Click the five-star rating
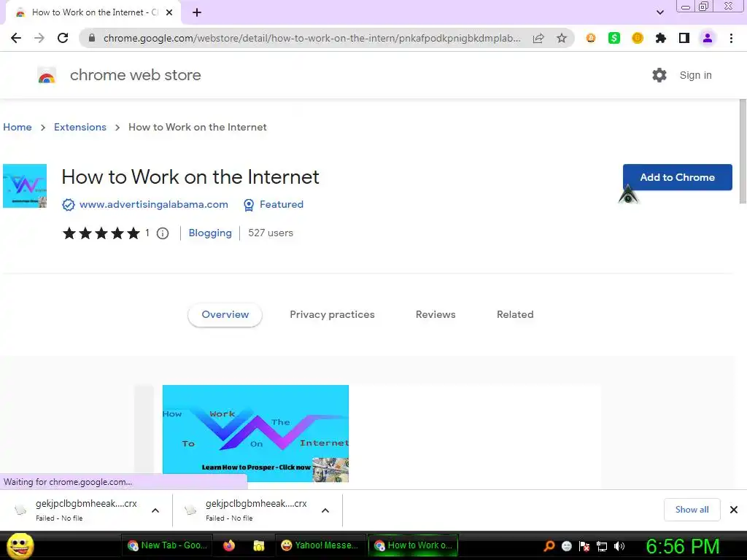Screen dimensions: 747x560 tap(101, 233)
